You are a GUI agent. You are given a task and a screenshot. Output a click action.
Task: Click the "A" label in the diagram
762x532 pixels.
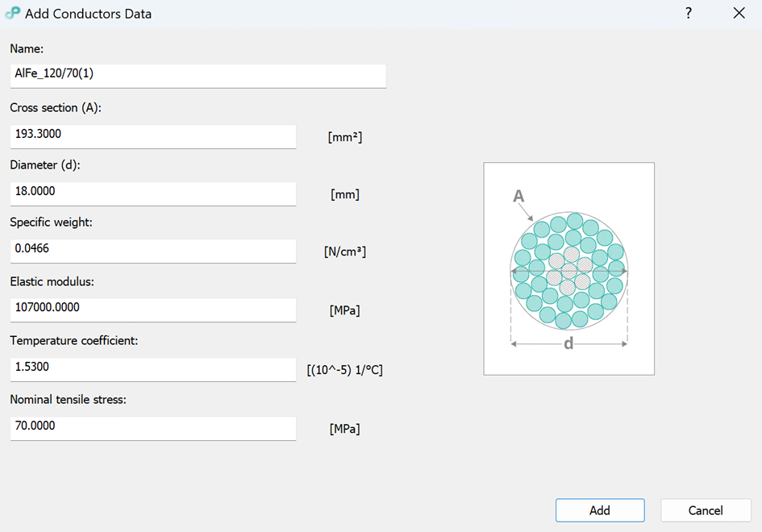pos(518,196)
